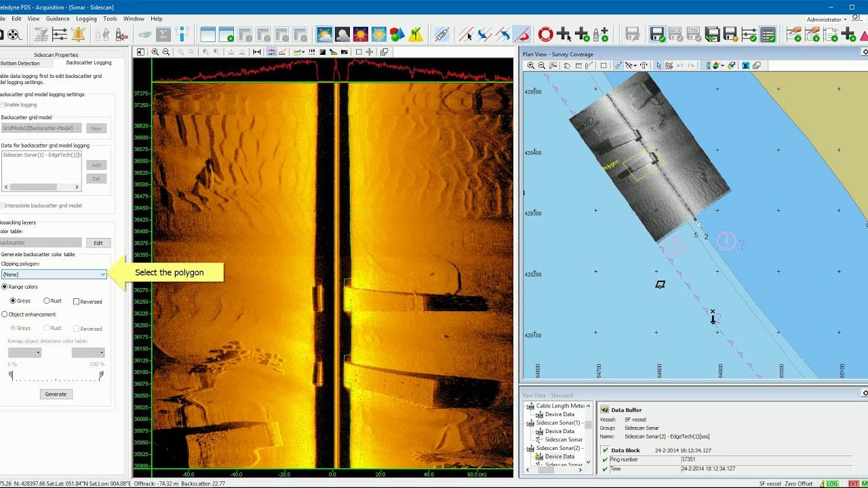868x488 pixels.
Task: Switch to the Backscatter Logging tab
Action: (89, 62)
